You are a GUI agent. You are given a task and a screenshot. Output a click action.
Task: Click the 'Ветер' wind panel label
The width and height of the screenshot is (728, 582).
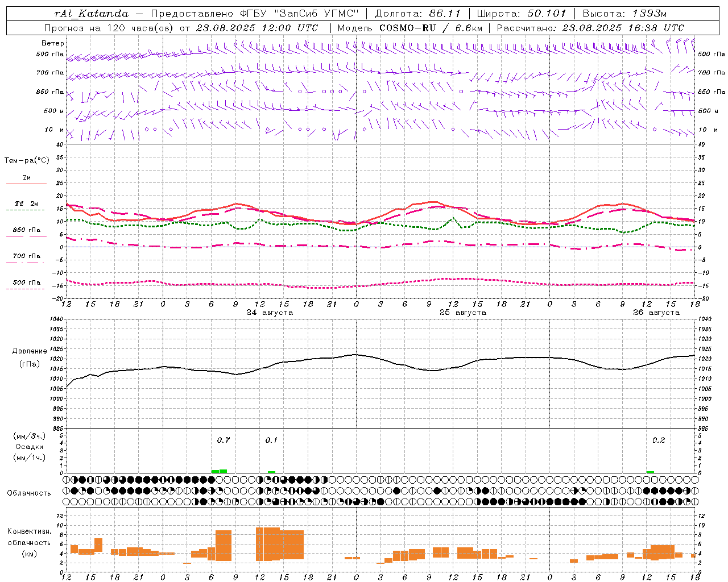click(x=53, y=43)
